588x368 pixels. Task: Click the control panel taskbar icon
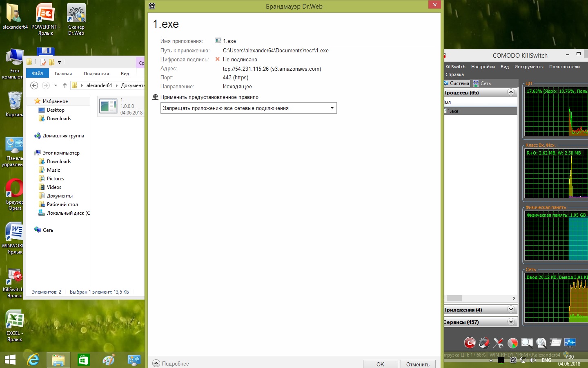click(x=134, y=360)
